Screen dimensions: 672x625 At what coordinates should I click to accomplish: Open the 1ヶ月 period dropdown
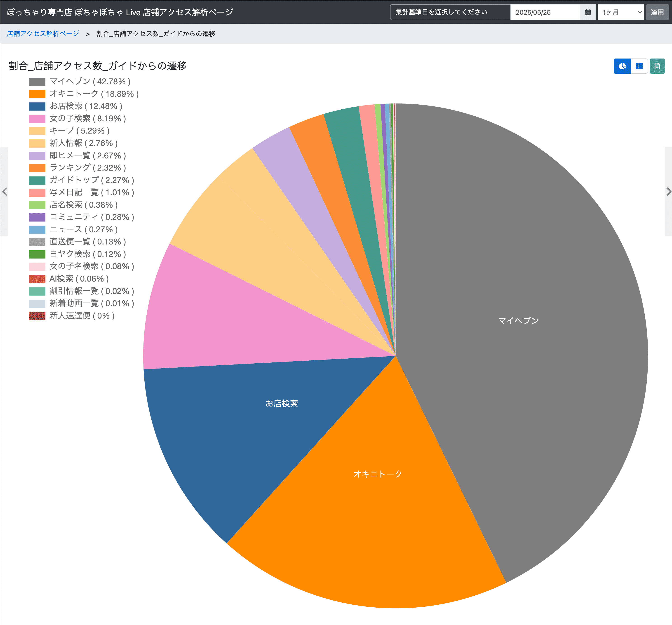(x=621, y=12)
